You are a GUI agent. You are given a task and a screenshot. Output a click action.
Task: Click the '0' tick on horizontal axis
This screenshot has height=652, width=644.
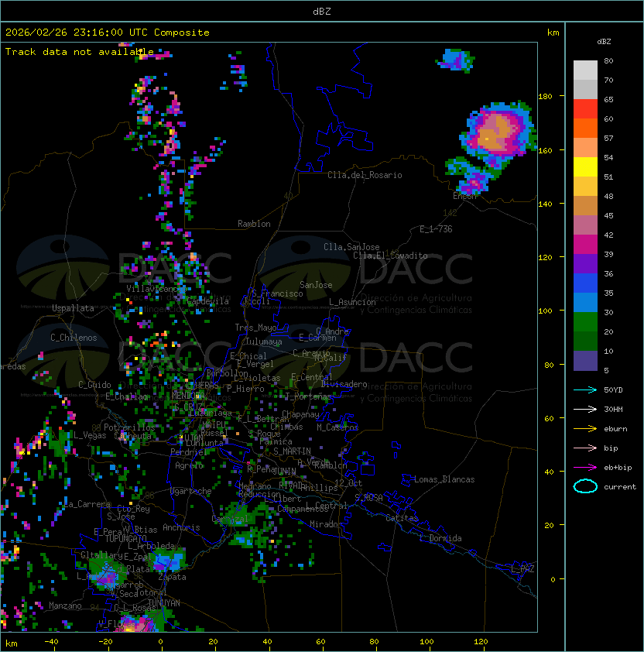click(160, 642)
